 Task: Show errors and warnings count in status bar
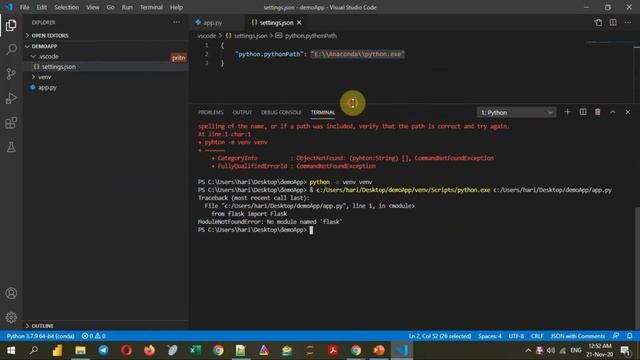pos(93,336)
